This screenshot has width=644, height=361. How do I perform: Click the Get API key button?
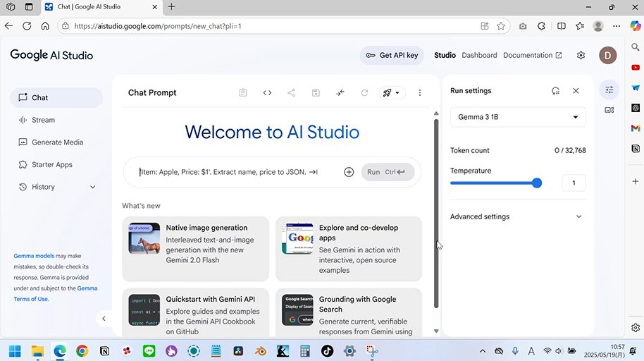(392, 55)
